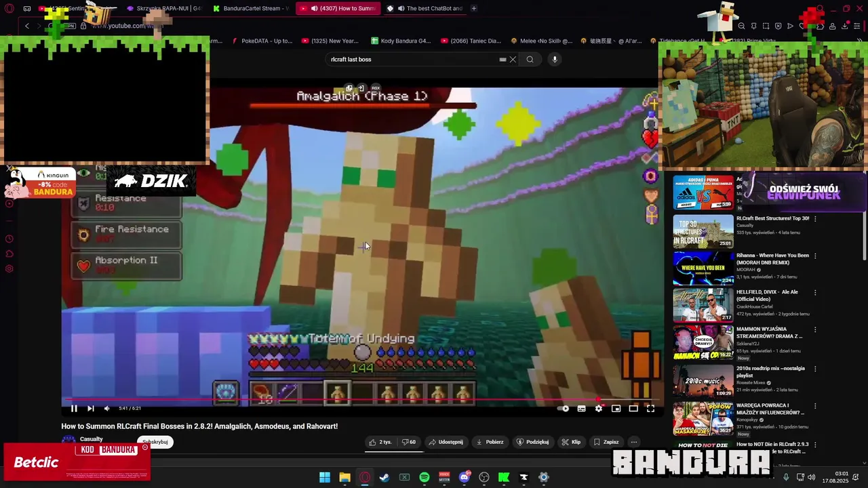868x488 pixels.
Task: Open options for Rihanna remix video
Action: (815, 256)
